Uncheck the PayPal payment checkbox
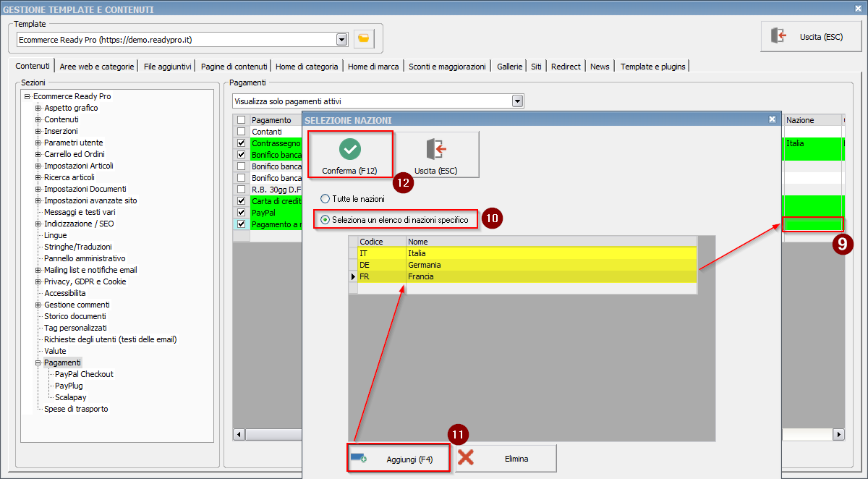The height and width of the screenshot is (479, 868). coord(241,213)
